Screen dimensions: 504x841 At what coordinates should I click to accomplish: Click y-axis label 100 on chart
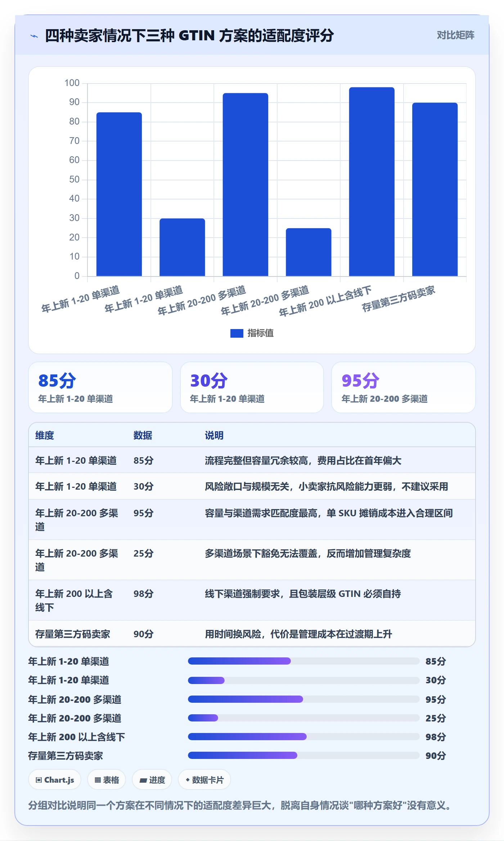click(x=72, y=83)
